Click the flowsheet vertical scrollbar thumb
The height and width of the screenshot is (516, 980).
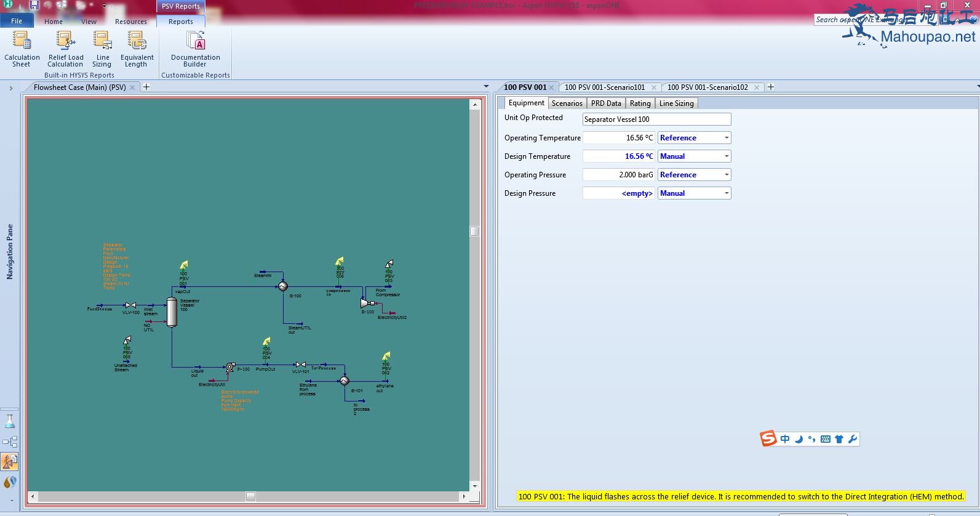click(474, 231)
